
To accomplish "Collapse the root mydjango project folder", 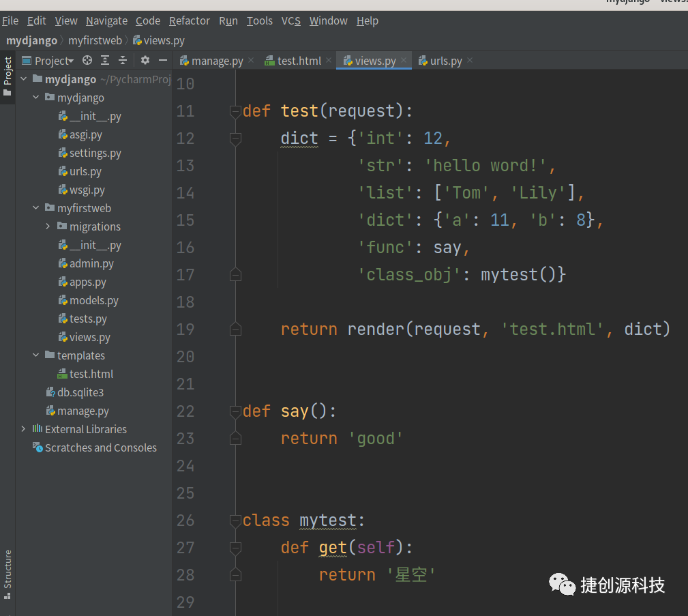I will pyautogui.click(x=24, y=79).
